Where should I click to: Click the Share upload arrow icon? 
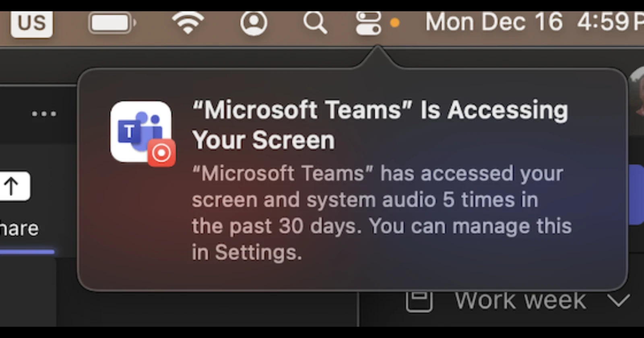click(13, 186)
